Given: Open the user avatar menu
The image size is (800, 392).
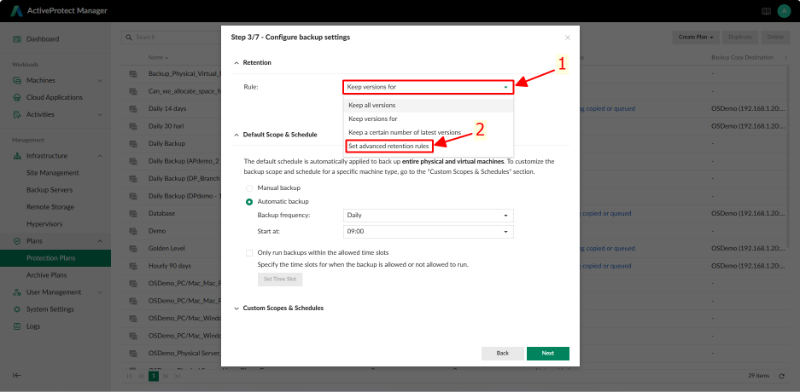Looking at the screenshot, I should (784, 11).
